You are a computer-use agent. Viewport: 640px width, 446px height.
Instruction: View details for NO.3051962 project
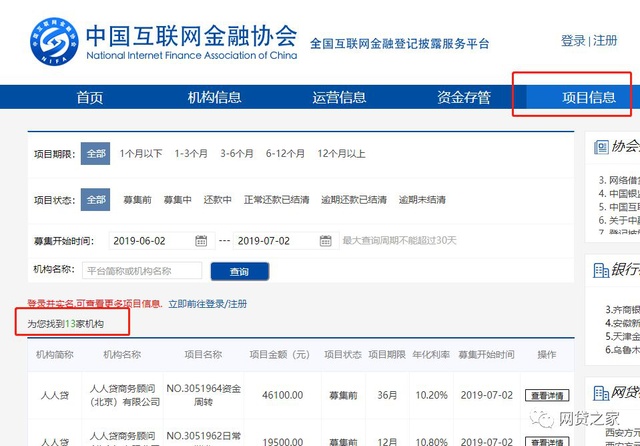point(547,442)
